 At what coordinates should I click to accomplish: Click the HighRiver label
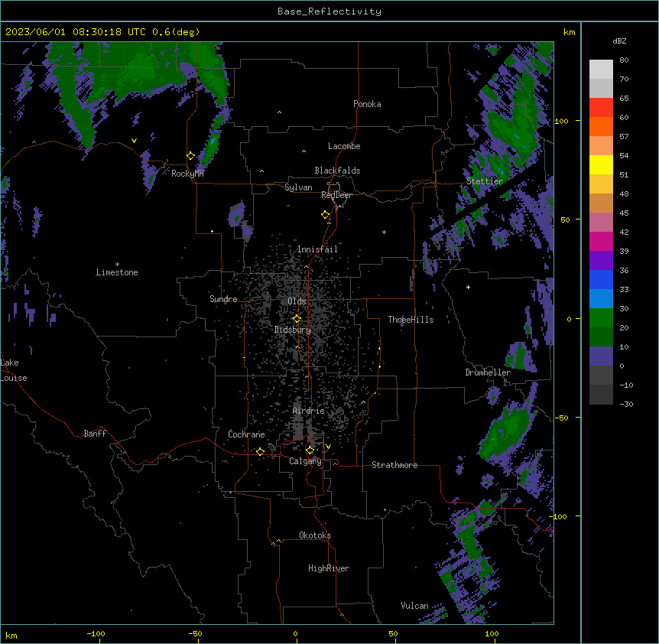point(329,568)
